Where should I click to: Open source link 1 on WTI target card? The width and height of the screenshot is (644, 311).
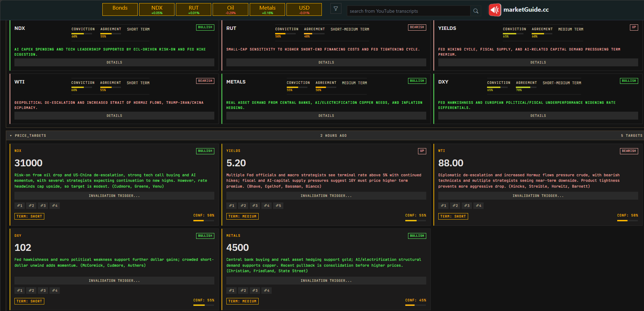(x=444, y=206)
